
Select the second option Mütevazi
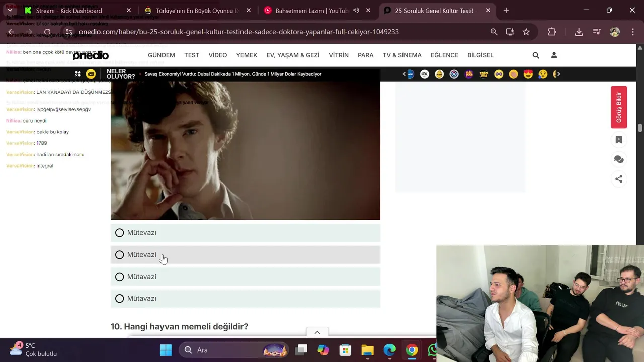click(246, 255)
